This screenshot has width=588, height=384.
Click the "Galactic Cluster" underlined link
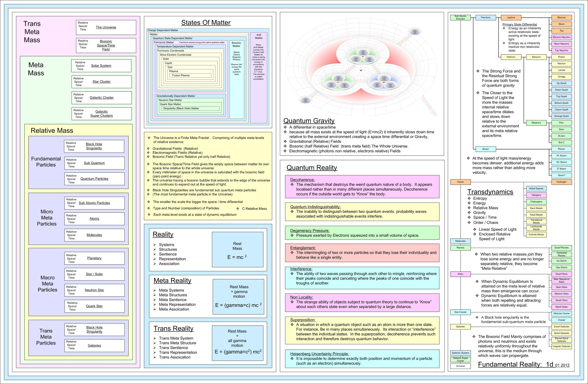pyautogui.click(x=101, y=97)
